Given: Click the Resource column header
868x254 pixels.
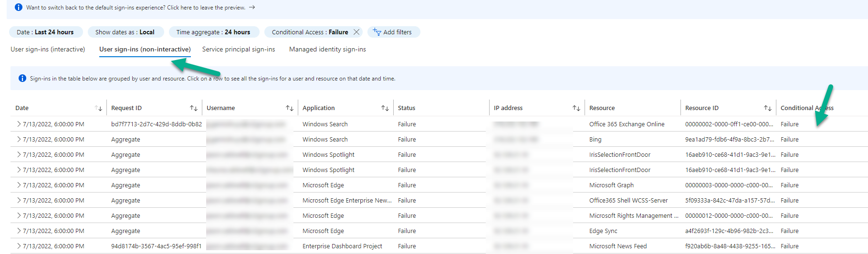Looking at the screenshot, I should [x=602, y=108].
